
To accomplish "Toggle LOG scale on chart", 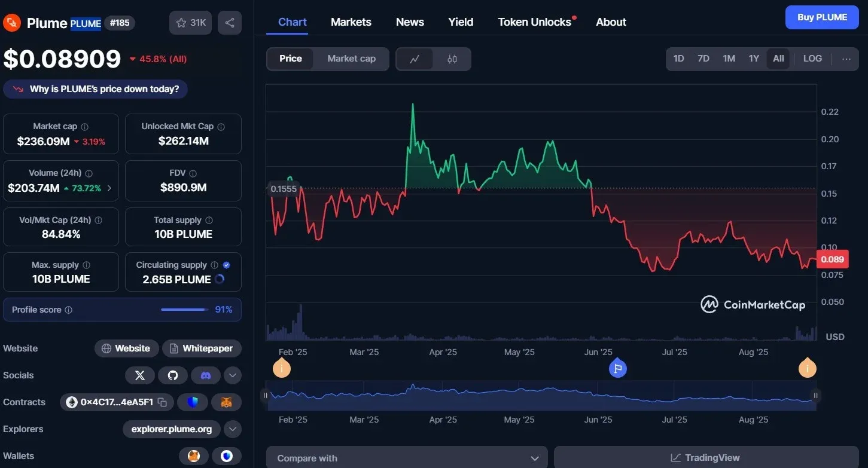I will 812,59.
